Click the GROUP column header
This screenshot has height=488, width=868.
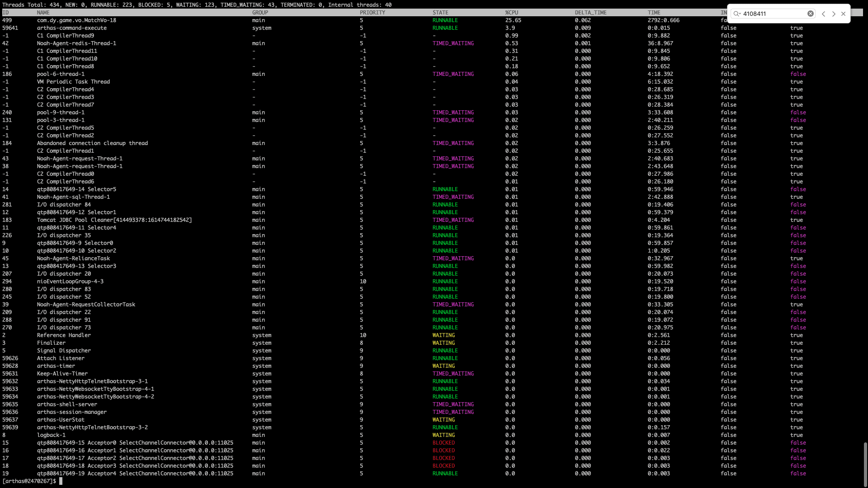coord(260,13)
